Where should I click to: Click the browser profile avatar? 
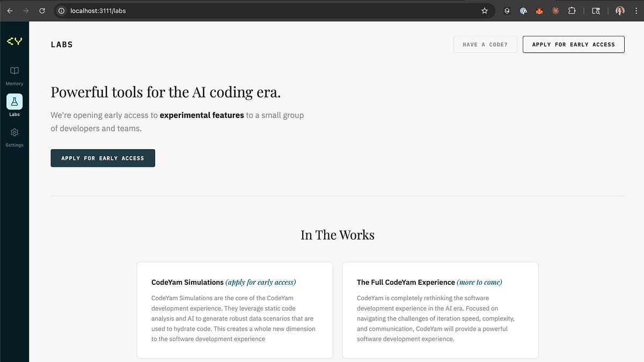[620, 10]
